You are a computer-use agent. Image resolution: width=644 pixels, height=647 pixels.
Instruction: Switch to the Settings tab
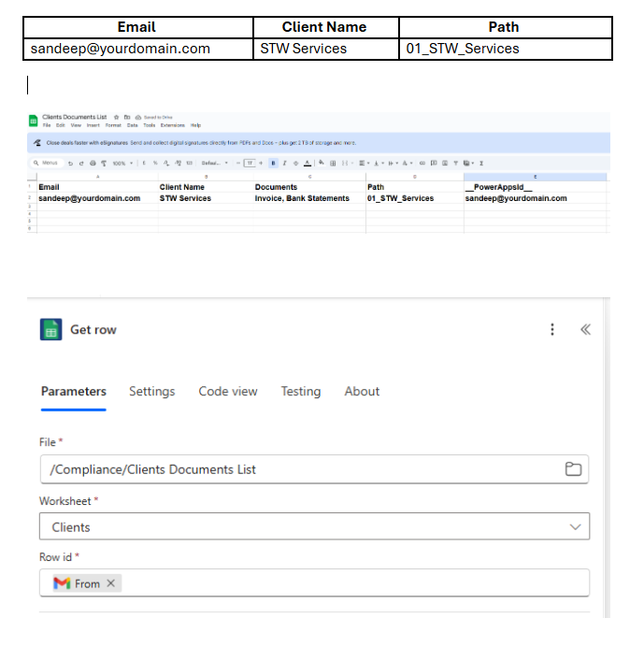tap(151, 391)
